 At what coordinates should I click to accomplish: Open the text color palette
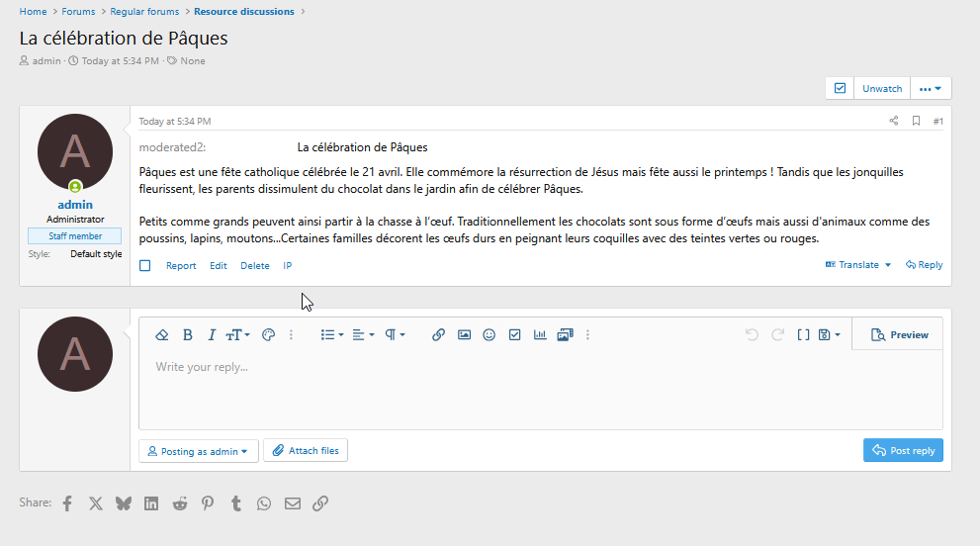point(269,335)
